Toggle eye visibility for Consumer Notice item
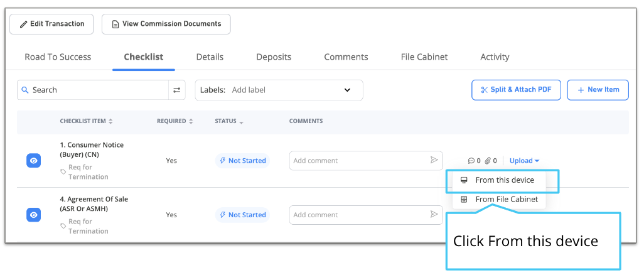The image size is (644, 275). (x=34, y=161)
